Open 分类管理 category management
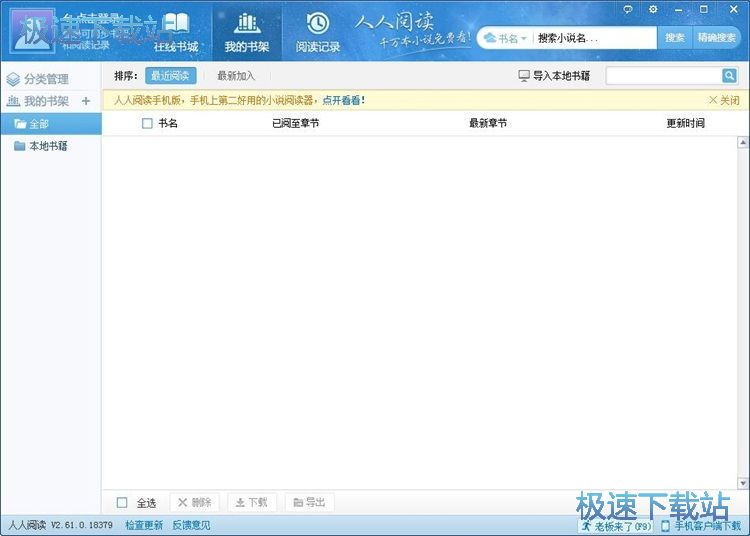The width and height of the screenshot is (750, 536). [x=38, y=79]
